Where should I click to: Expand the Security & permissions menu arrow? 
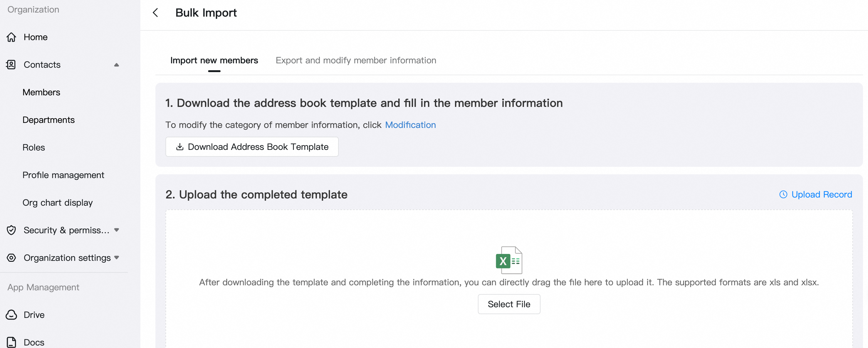coord(117,230)
